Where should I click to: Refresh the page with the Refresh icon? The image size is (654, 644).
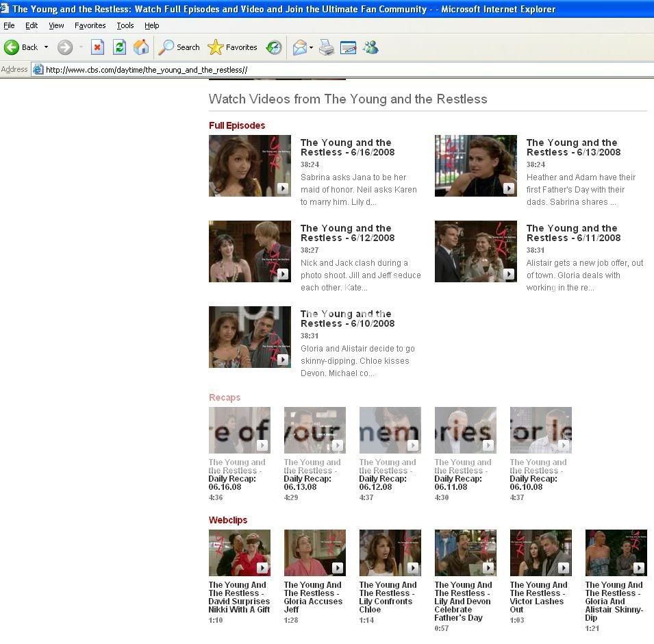click(119, 47)
